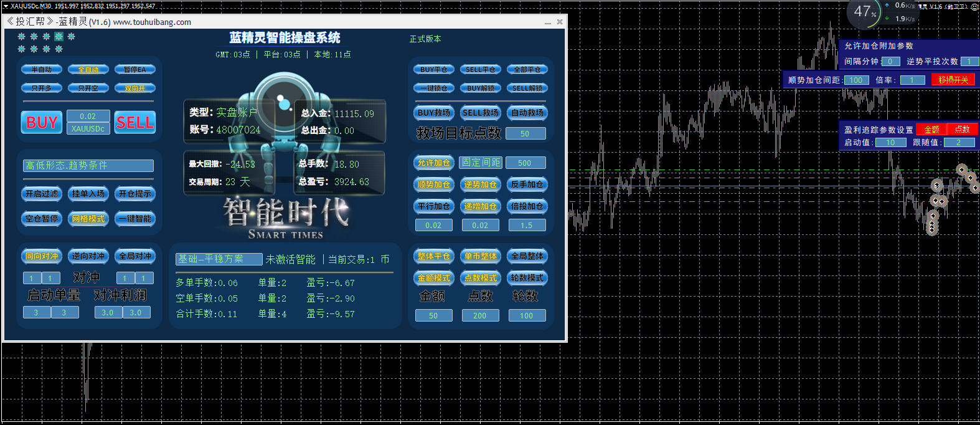Toggle 双向开 two-way opening

[135, 88]
